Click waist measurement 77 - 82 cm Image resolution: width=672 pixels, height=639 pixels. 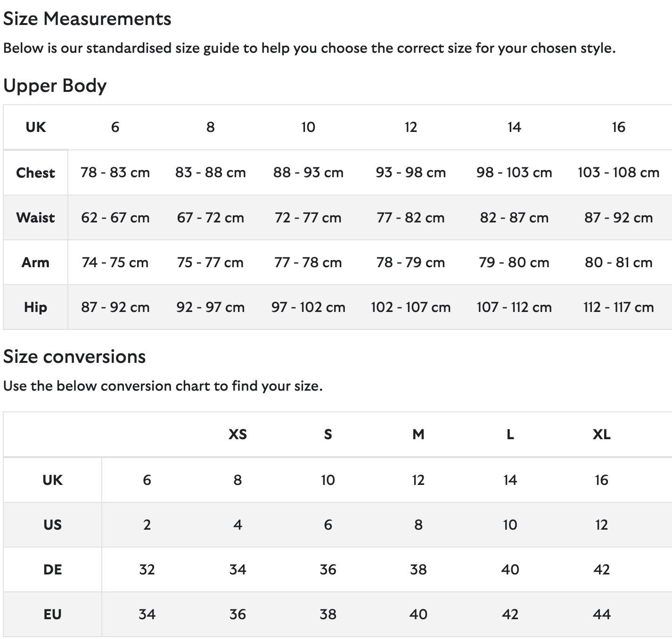410,218
